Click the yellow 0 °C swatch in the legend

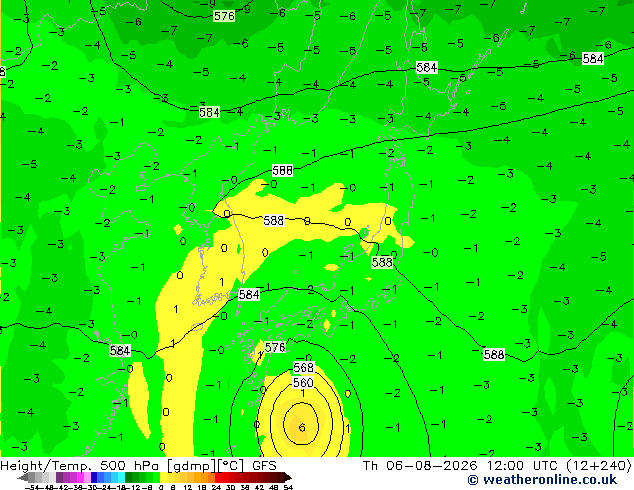(x=163, y=477)
